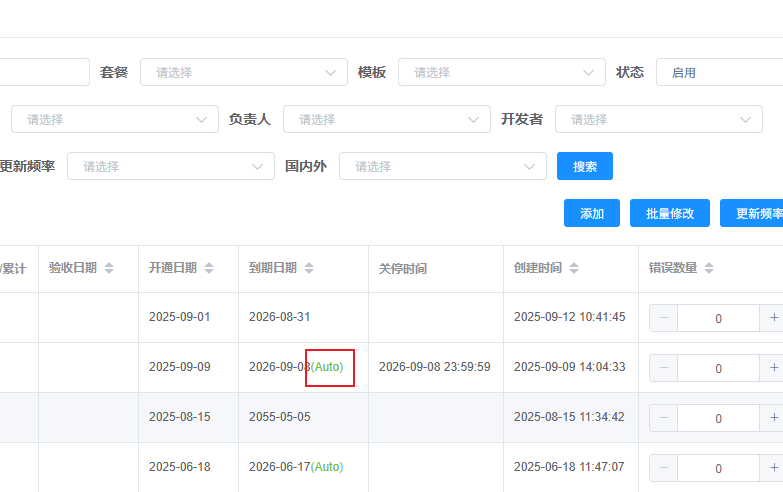The width and height of the screenshot is (783, 492).
Task: Open the 状态 dropdown showing 启用
Action: pyautogui.click(x=718, y=72)
